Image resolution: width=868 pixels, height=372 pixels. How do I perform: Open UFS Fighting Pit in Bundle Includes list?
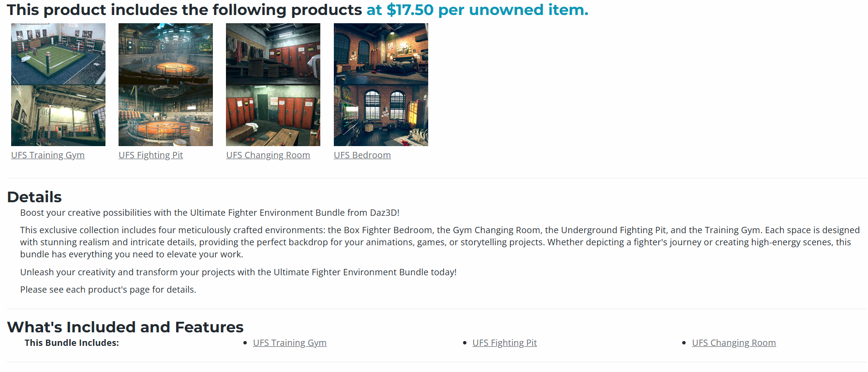(505, 343)
